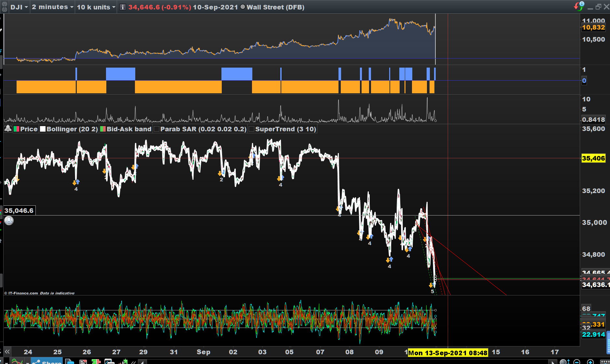Viewport: 610px width, 364px height.
Task: Click the yellow Mon 13-Sep-2021 08:48 date label
Action: [448, 353]
